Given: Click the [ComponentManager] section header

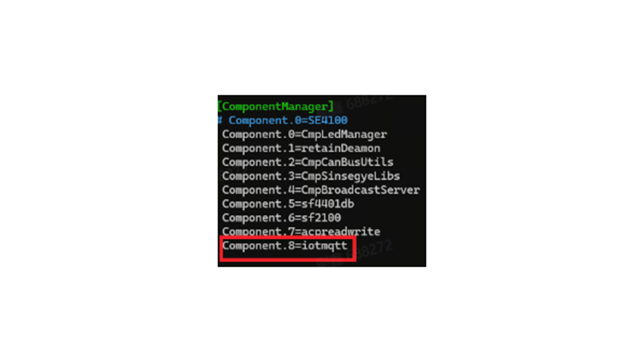Looking at the screenshot, I should pos(275,107).
